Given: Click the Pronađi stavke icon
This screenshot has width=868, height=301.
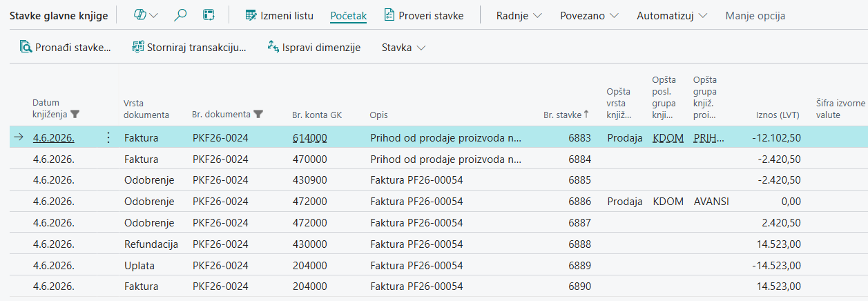Looking at the screenshot, I should pyautogui.click(x=26, y=48).
